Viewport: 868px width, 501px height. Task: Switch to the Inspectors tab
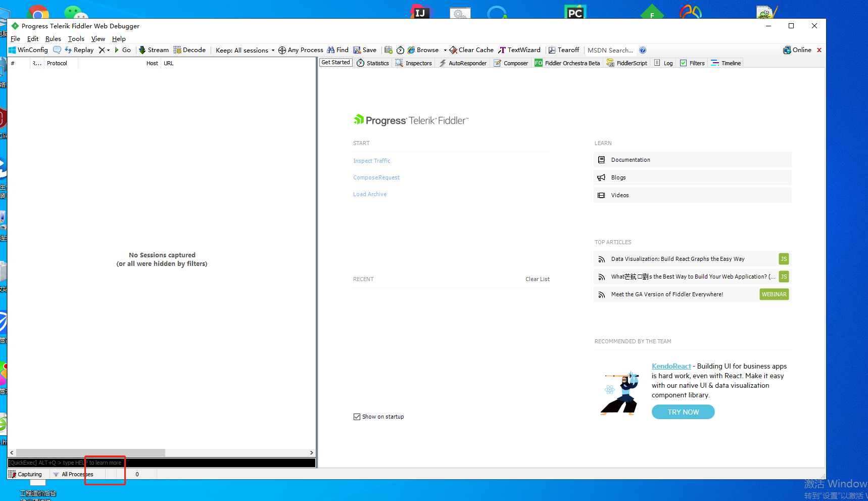tap(414, 63)
